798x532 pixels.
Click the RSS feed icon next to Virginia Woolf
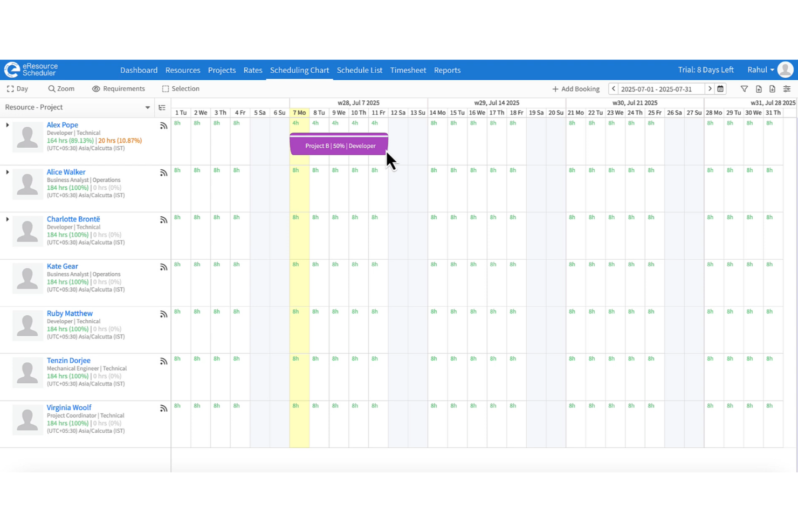163,408
